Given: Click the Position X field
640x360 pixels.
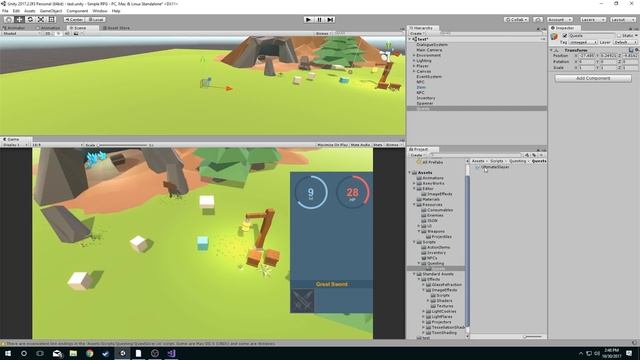Looking at the screenshot, I should tap(587, 56).
